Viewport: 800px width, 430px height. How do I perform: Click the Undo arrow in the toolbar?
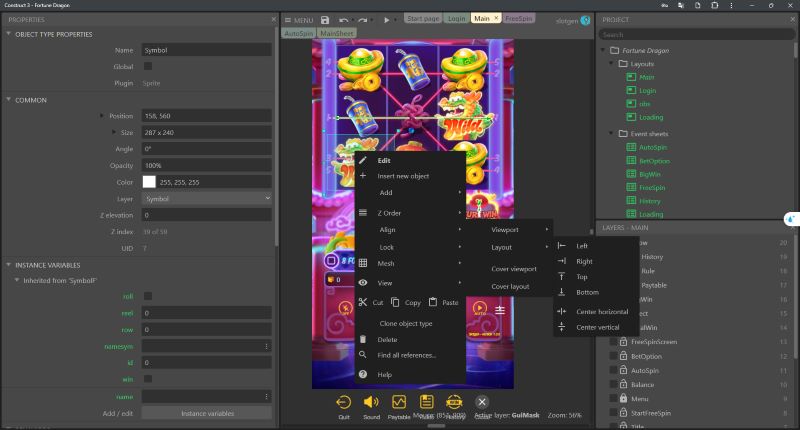coord(343,20)
